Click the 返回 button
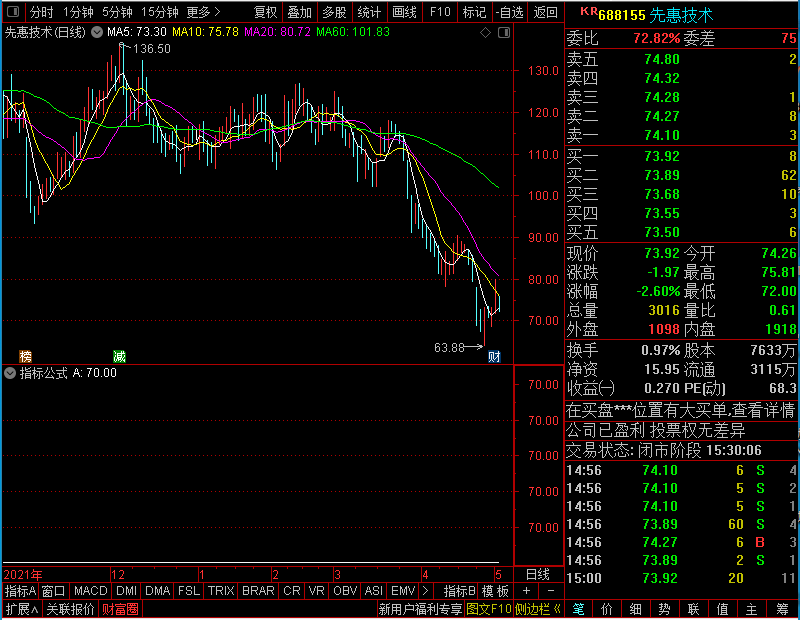The width and height of the screenshot is (800, 620). point(545,12)
